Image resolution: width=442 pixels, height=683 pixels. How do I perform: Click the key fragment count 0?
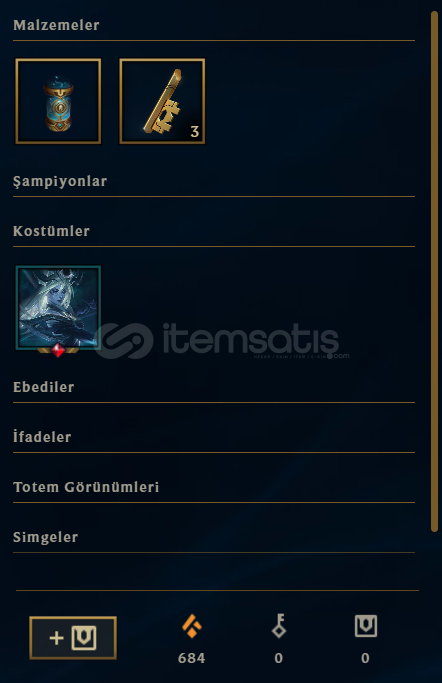click(x=279, y=658)
